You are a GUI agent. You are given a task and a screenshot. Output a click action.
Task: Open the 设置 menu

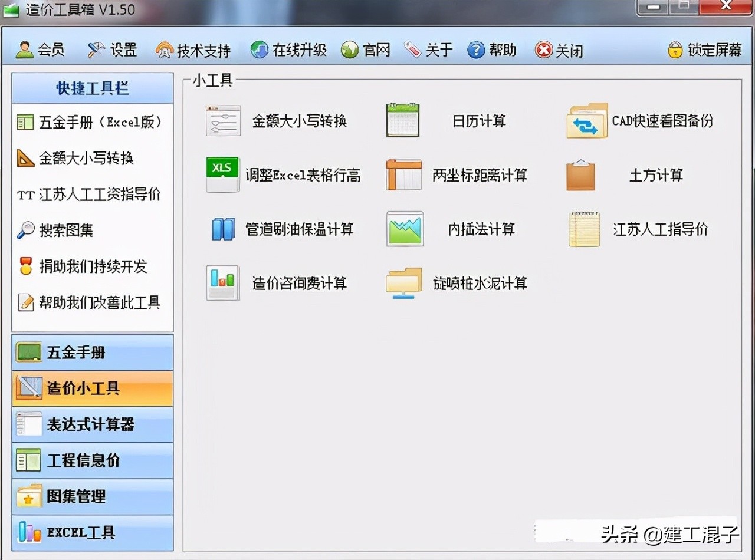pos(112,50)
